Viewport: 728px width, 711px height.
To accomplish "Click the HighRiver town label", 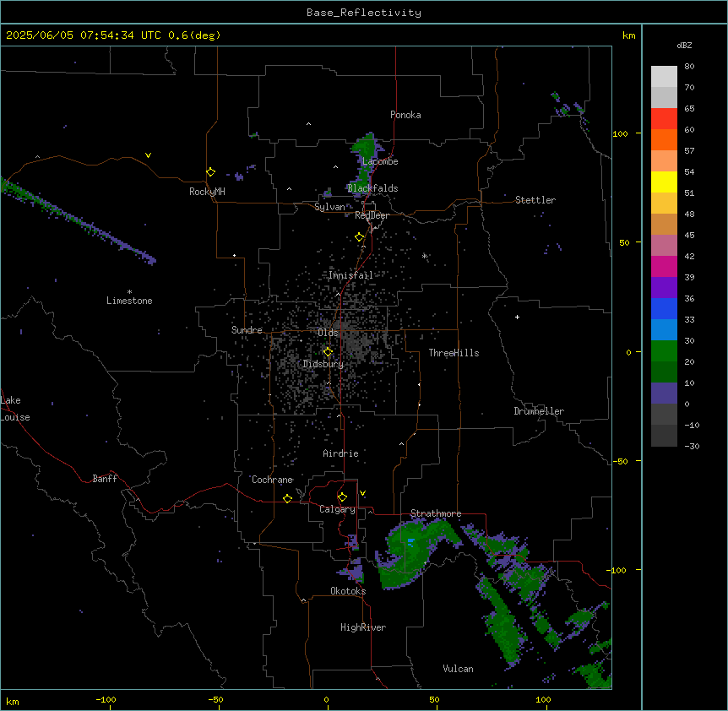I will click(363, 627).
